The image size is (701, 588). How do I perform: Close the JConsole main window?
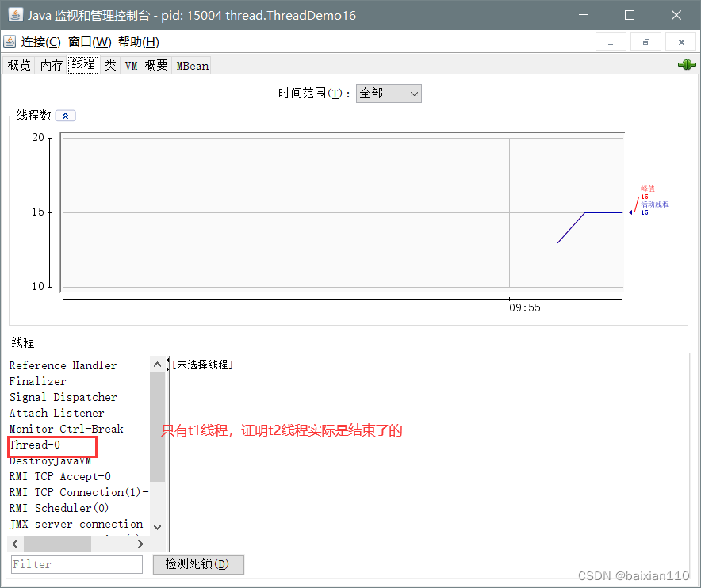click(x=676, y=15)
